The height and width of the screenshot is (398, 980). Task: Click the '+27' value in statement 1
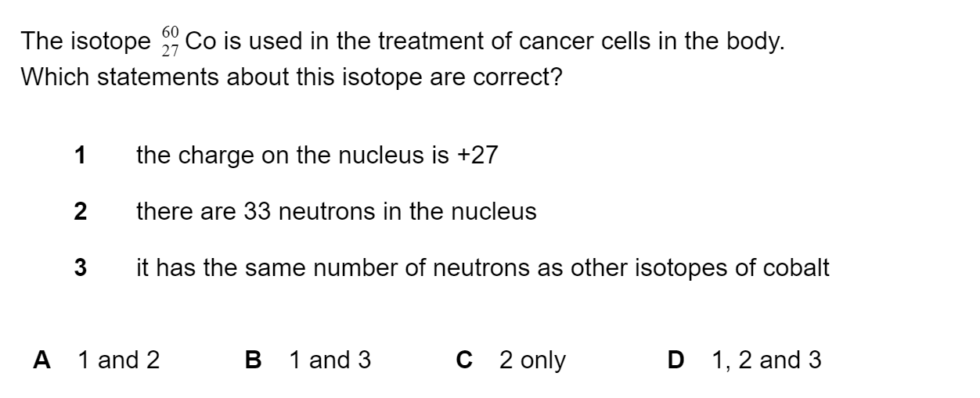(477, 155)
